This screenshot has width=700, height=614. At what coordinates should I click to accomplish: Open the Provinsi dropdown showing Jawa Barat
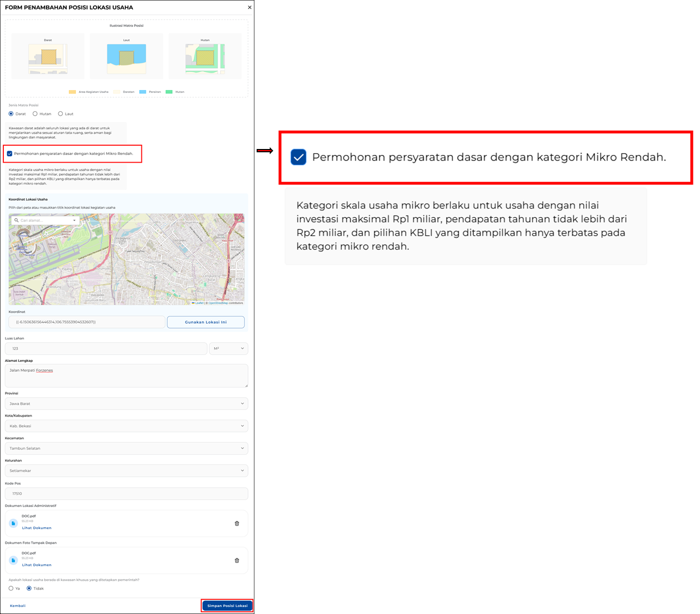pos(126,404)
